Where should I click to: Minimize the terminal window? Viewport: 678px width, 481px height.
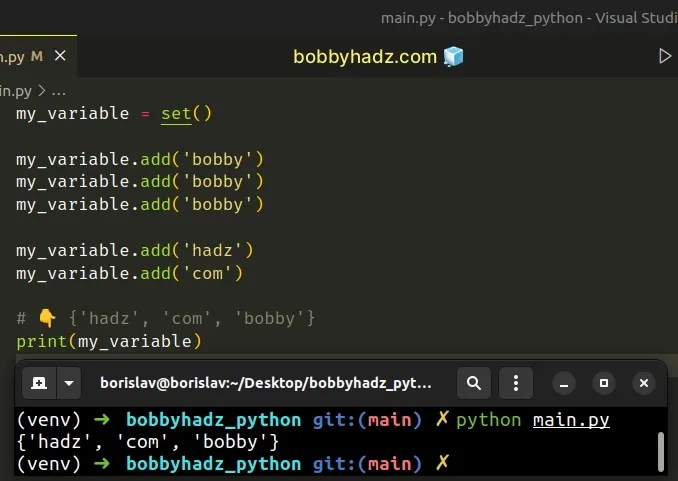(564, 384)
